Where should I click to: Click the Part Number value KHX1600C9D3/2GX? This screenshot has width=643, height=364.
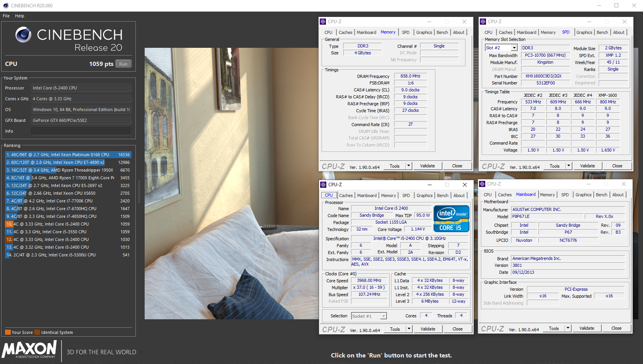point(545,76)
